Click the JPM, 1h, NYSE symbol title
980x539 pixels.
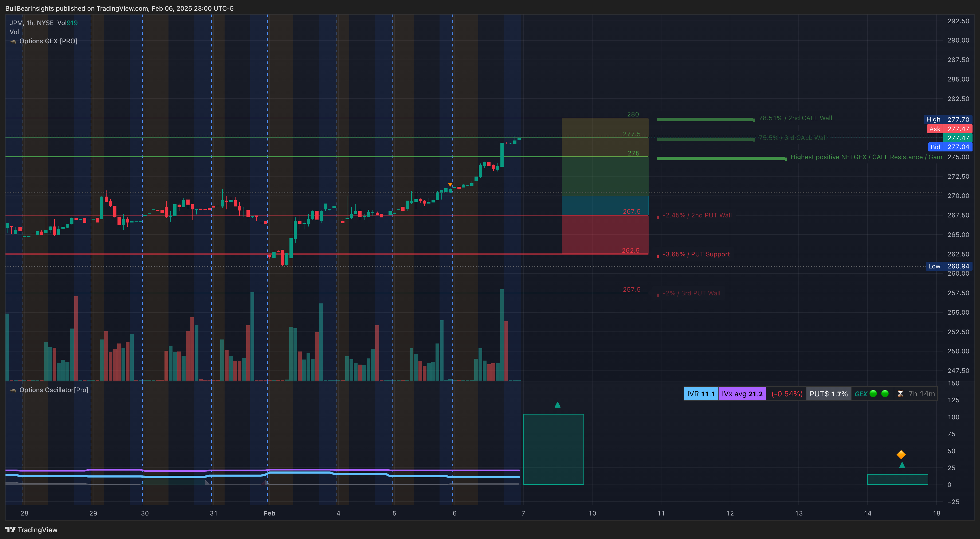pyautogui.click(x=32, y=23)
